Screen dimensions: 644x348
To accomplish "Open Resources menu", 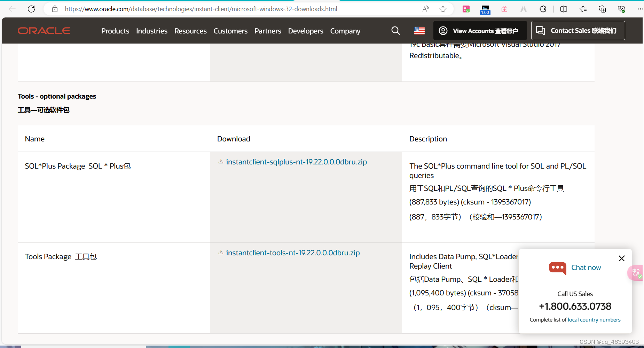I will [x=190, y=31].
